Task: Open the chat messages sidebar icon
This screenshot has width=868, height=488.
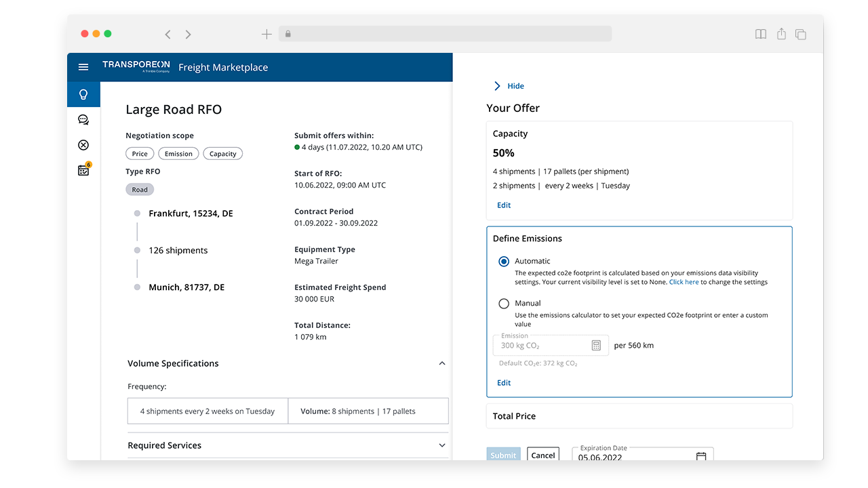Action: [x=83, y=120]
